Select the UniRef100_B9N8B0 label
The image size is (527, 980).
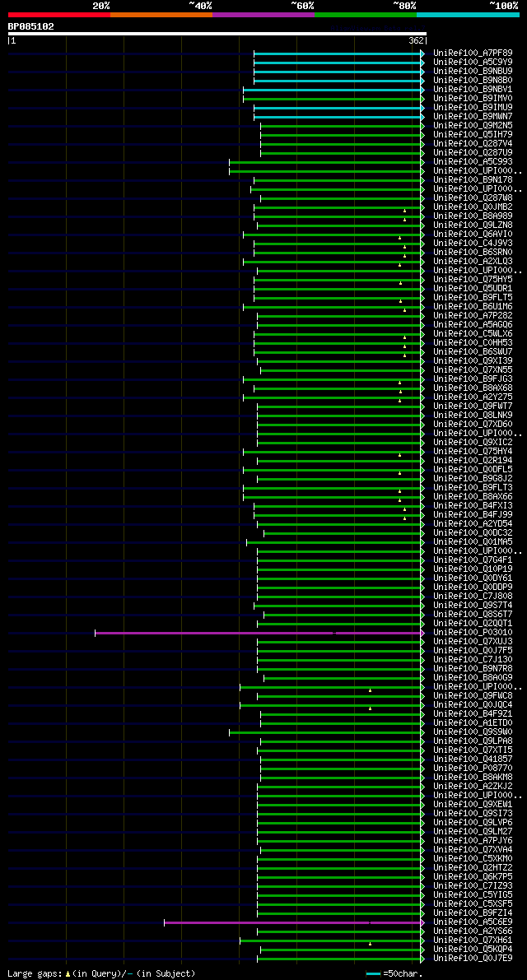[x=473, y=81]
